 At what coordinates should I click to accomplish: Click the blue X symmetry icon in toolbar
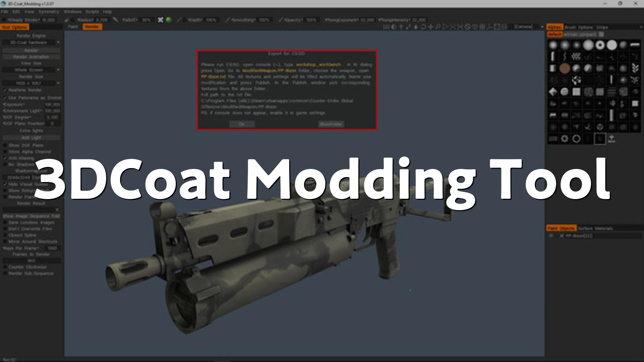tap(160, 20)
